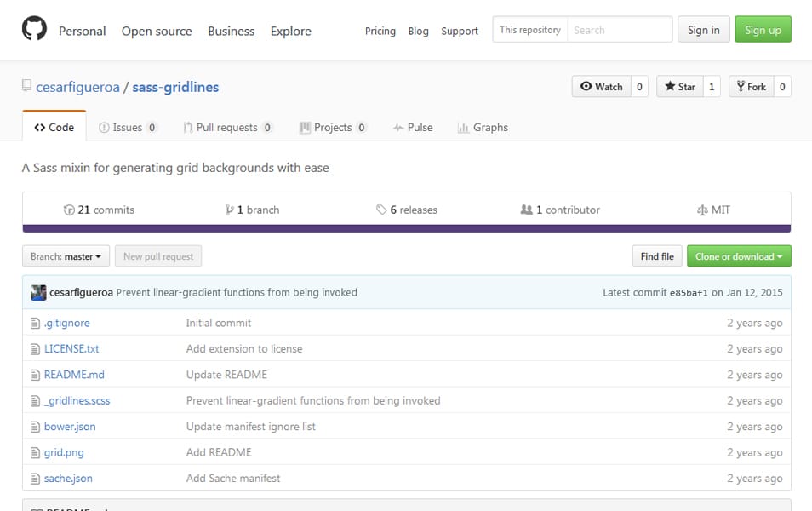Click the contributors icon next to 1 contributor

(529, 210)
